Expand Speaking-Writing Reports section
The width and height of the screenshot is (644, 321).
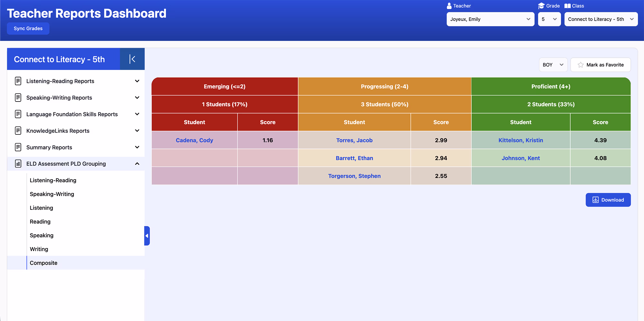137,98
